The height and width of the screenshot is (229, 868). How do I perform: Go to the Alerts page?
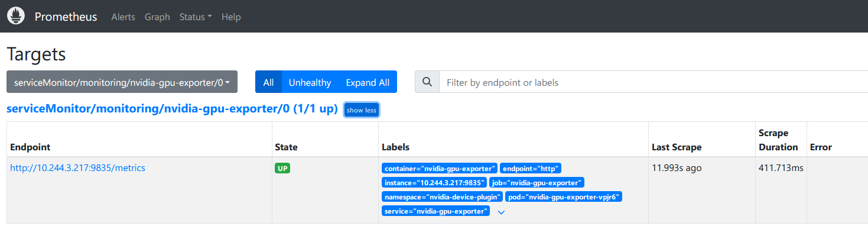[123, 17]
